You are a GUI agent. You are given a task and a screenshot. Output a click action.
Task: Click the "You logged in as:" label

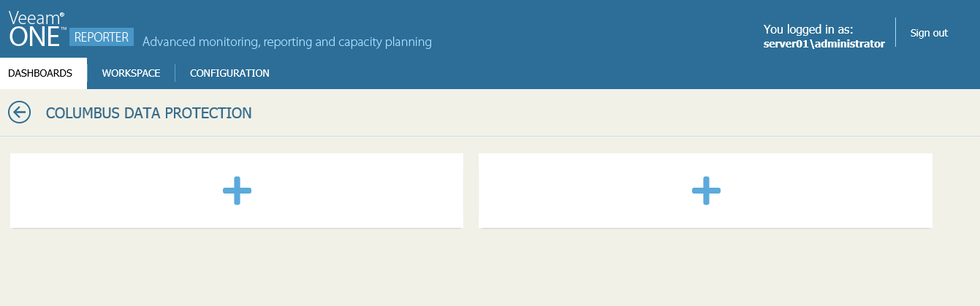(808, 29)
